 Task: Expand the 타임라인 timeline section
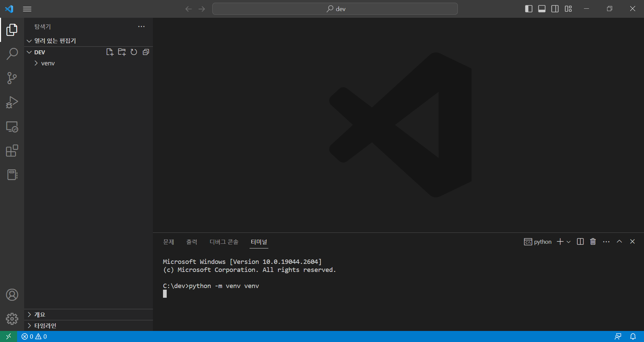click(89, 326)
